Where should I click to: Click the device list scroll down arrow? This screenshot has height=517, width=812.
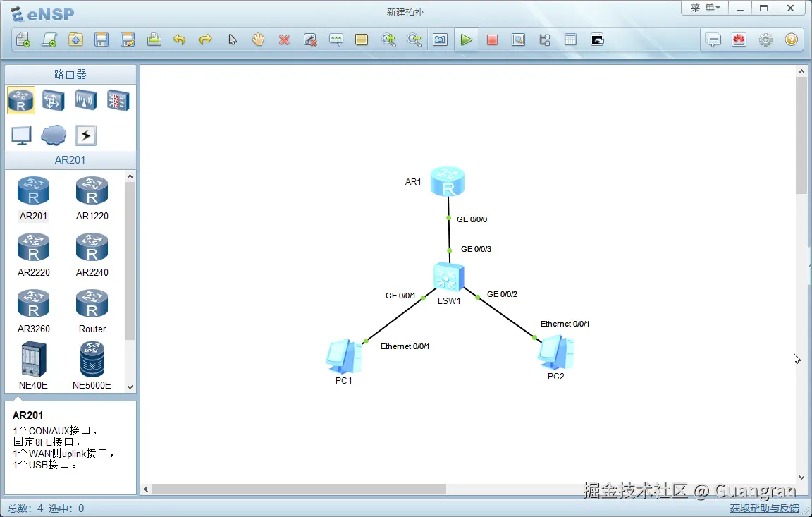(130, 387)
